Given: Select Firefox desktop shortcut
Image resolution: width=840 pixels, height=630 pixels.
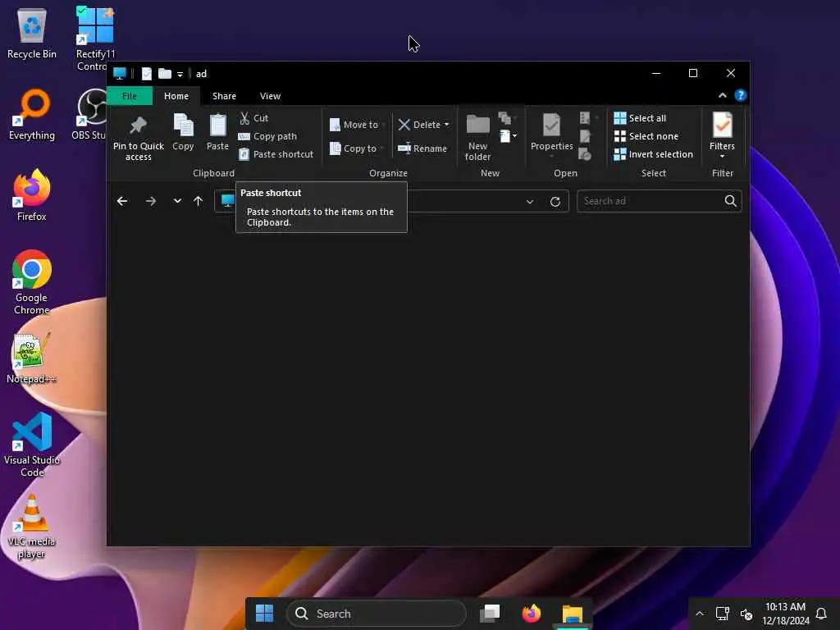Looking at the screenshot, I should coord(32,195).
